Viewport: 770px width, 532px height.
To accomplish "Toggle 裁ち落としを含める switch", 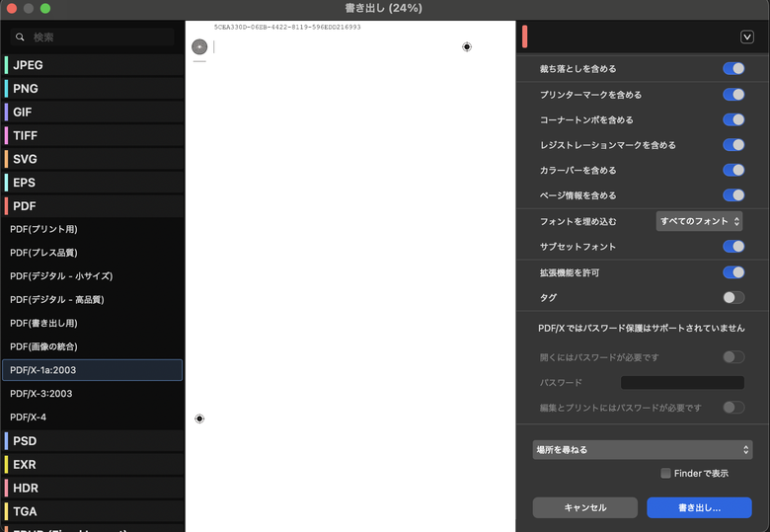I will pyautogui.click(x=733, y=69).
